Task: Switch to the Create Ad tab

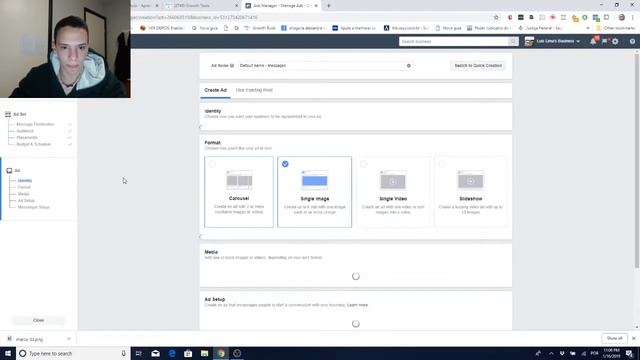Action: pyautogui.click(x=216, y=90)
